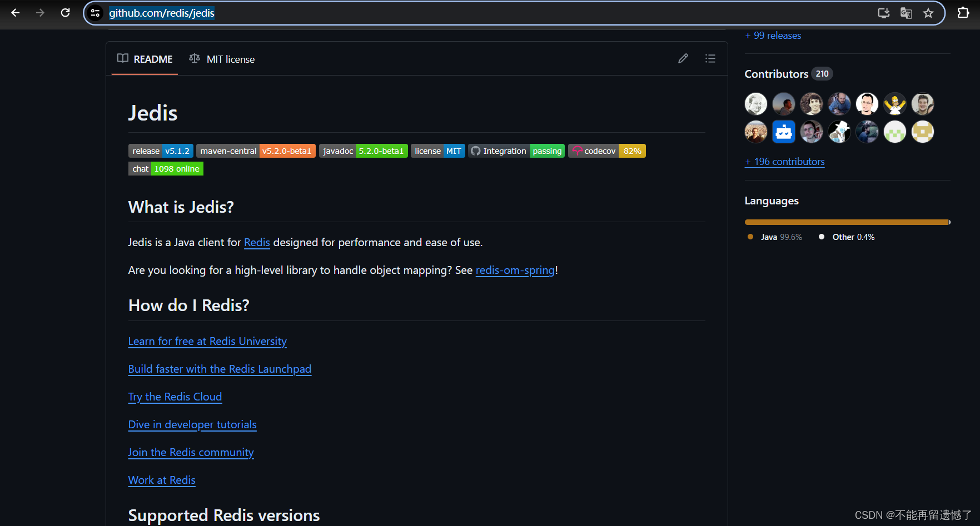Open site information icon in address bar

coord(96,13)
